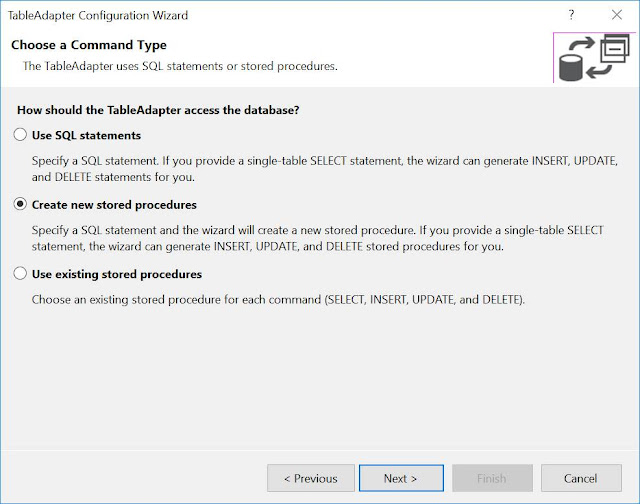
Task: Click the help question mark button
Action: coord(571,16)
